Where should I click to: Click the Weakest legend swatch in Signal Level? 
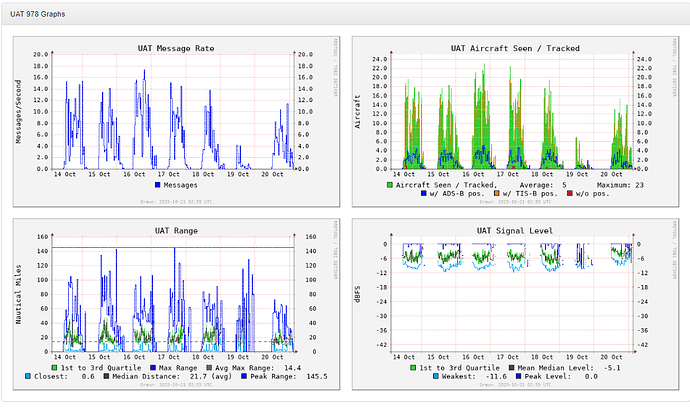[436, 376]
